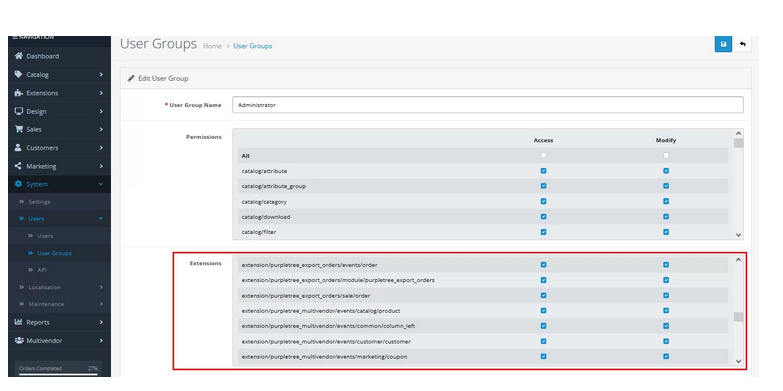Click the blue Save button icon
This screenshot has height=391, width=783.
tap(723, 44)
